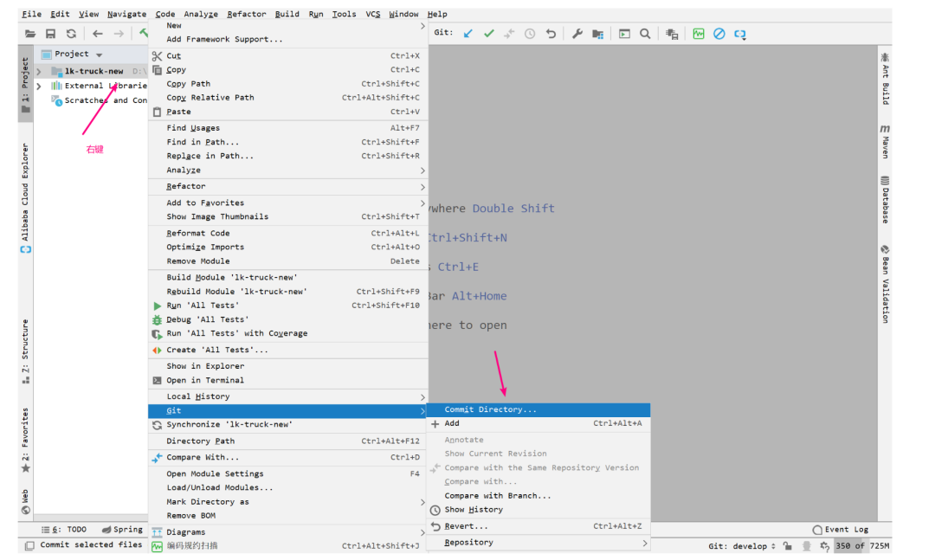Expand the External Libraries tree node

pos(39,87)
